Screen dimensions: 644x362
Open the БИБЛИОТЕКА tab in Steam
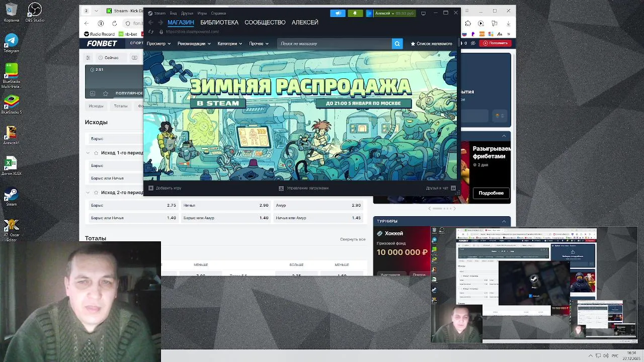point(219,23)
